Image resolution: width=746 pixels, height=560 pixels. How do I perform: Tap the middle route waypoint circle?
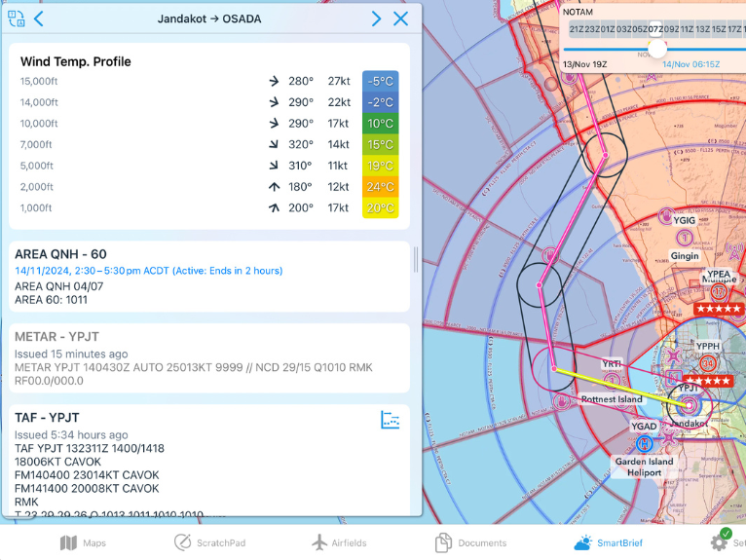coord(539,285)
